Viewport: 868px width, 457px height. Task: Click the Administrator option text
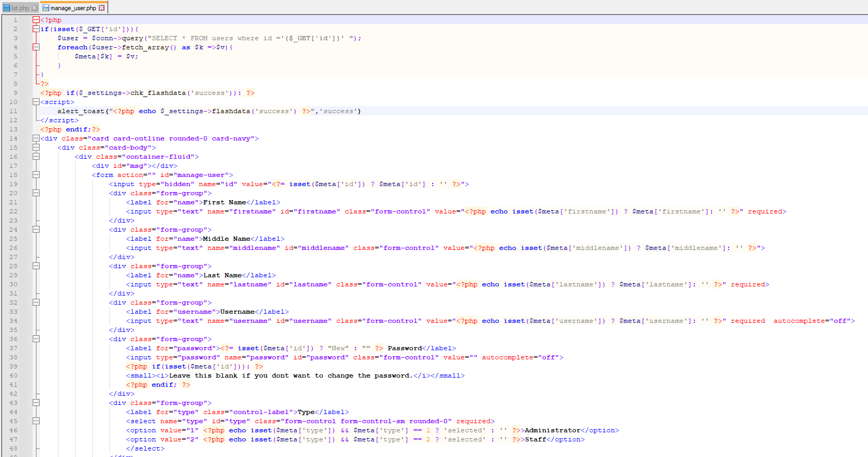(552, 430)
